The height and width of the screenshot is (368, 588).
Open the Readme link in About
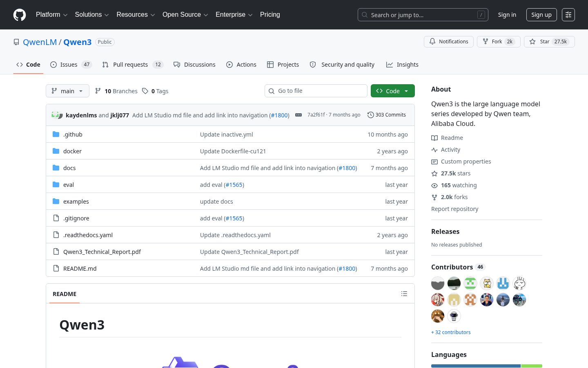[x=447, y=138]
